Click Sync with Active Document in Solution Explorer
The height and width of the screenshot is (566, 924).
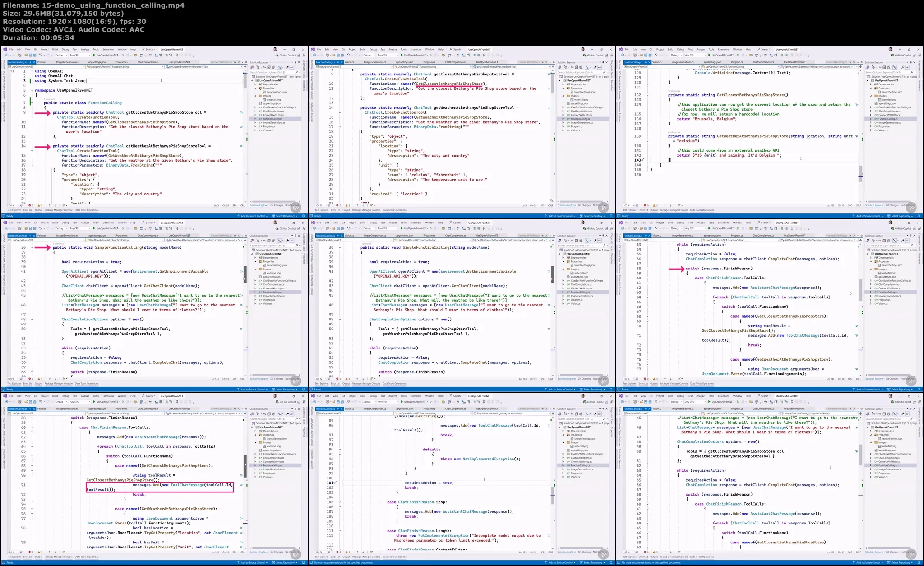[x=280, y=67]
